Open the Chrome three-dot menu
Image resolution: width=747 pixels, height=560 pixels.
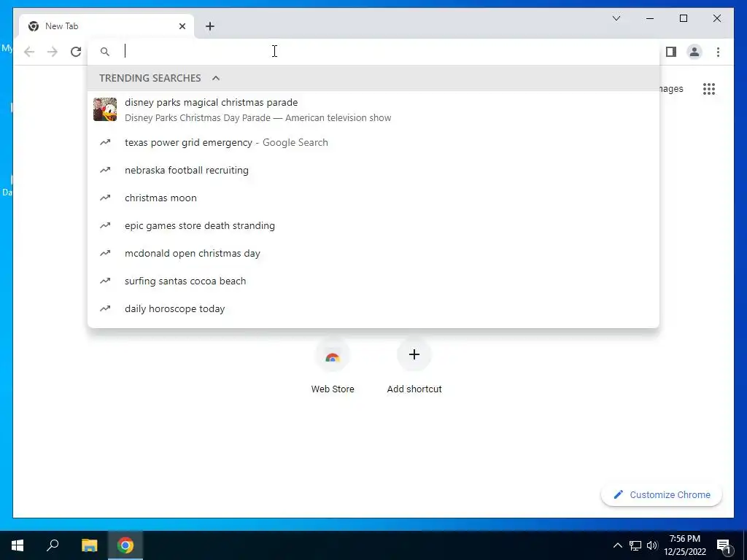[x=718, y=52]
